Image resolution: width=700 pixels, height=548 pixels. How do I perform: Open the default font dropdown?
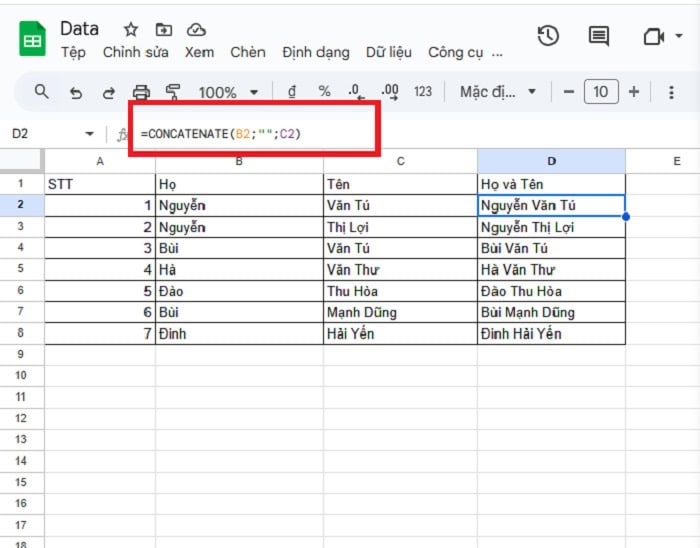pyautogui.click(x=498, y=92)
